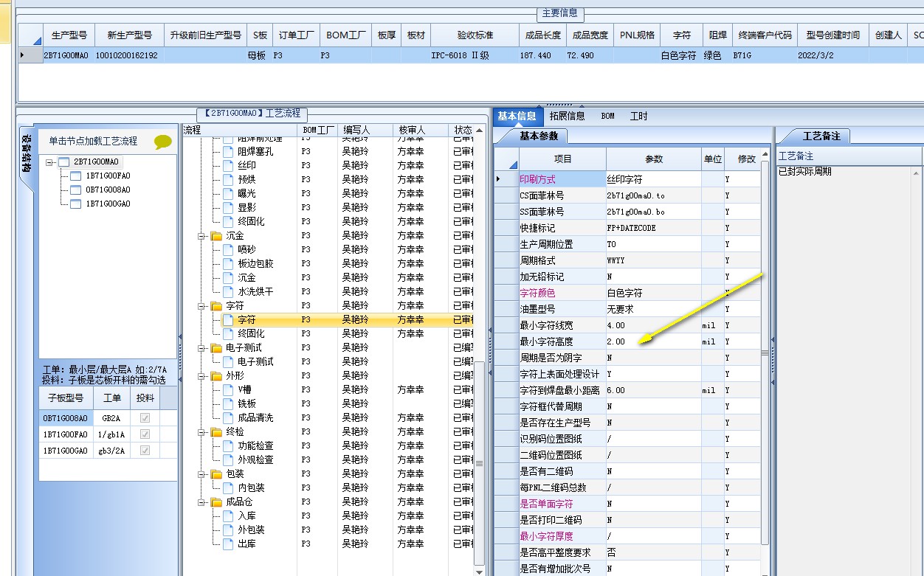Click the node icon beside 1B71G00GA0 in tree
924x576 pixels.
(x=75, y=204)
